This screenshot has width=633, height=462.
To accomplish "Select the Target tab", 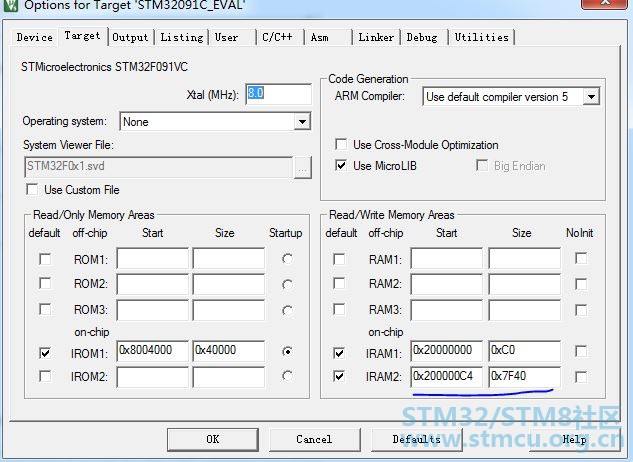I will tap(83, 36).
